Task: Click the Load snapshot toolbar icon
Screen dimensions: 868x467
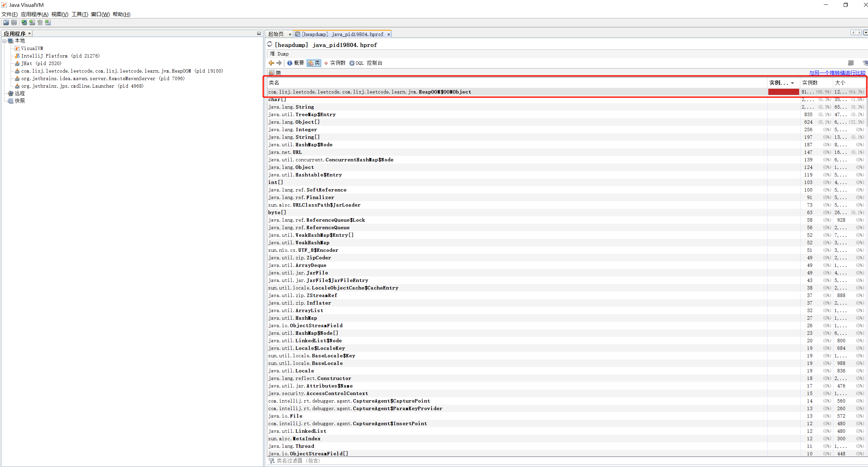Action: [6, 23]
